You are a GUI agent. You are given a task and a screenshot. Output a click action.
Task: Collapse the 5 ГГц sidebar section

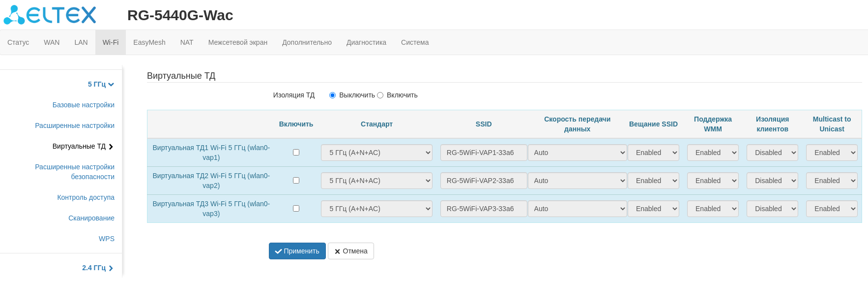(x=101, y=84)
